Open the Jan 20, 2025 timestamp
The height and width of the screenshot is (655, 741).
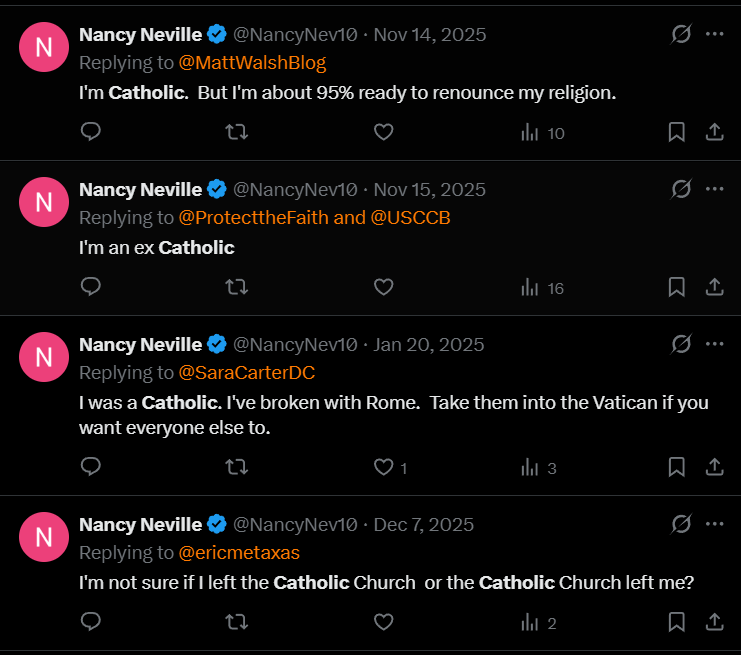point(429,344)
